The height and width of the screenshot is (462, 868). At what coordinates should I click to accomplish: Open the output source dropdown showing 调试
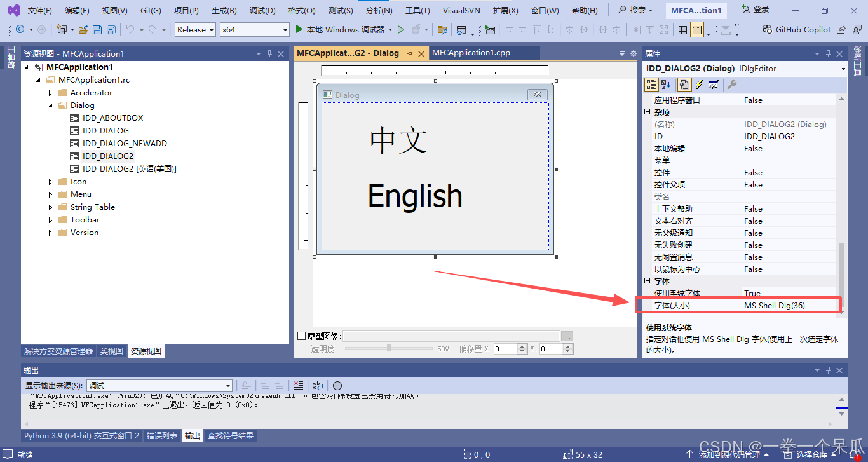tap(159, 385)
